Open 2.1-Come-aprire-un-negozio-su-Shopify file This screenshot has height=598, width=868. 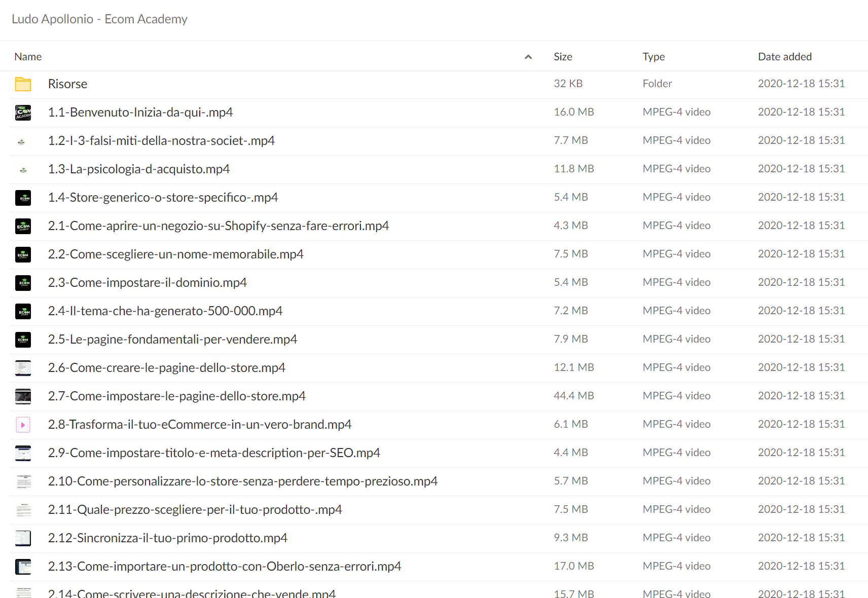pyautogui.click(x=219, y=226)
